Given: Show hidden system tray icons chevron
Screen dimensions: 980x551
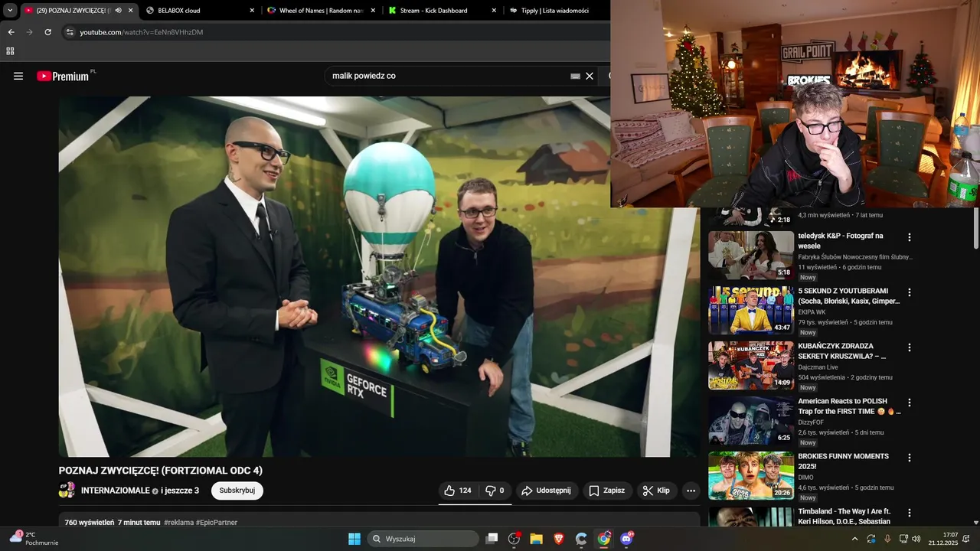Looking at the screenshot, I should pyautogui.click(x=854, y=539).
